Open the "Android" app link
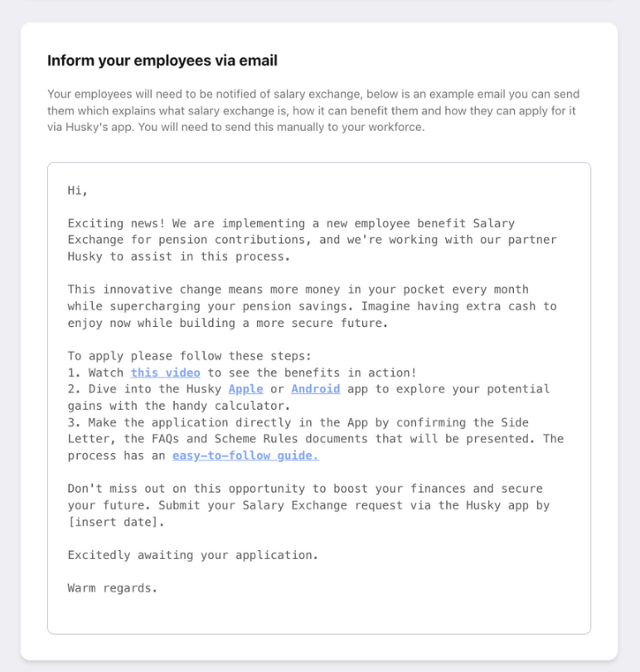Viewport: 640px width, 672px height. [315, 389]
